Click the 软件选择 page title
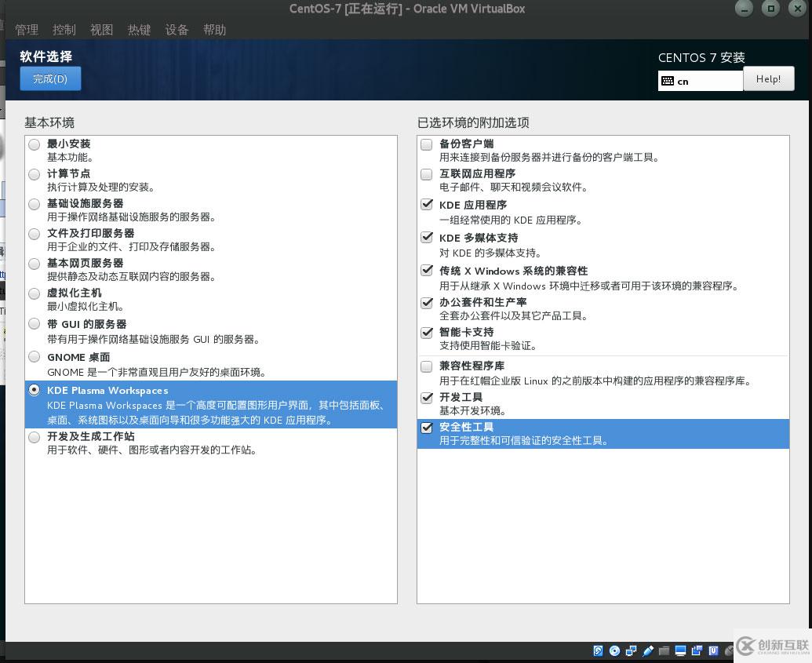The width and height of the screenshot is (812, 663). (46, 56)
